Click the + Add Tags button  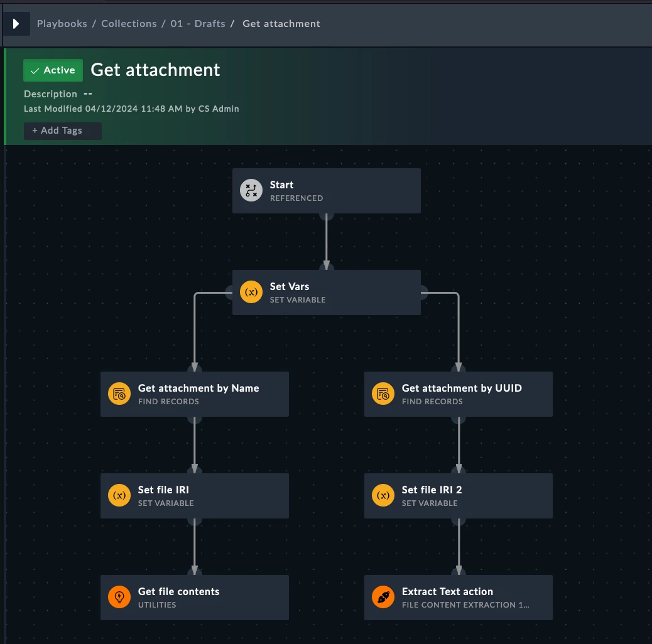[62, 131]
